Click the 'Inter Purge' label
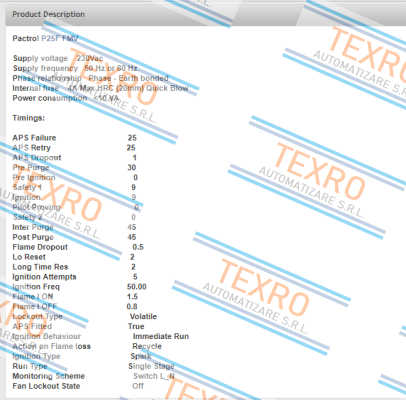The image size is (406, 400). coord(33,227)
